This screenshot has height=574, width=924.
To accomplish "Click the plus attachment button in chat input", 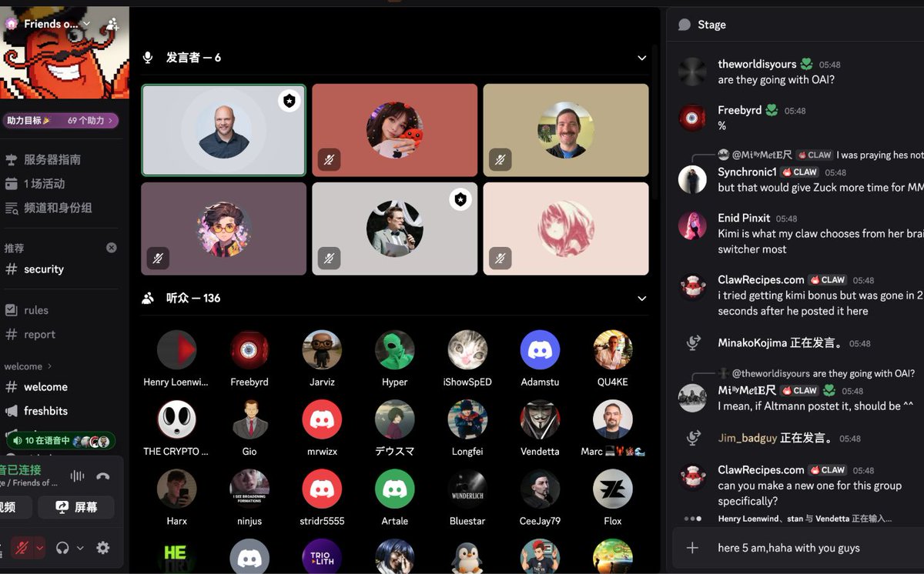I will click(x=692, y=548).
